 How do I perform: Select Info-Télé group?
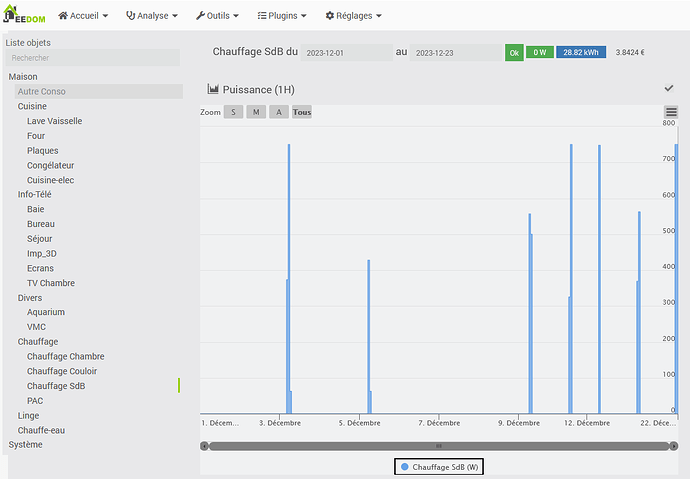(x=34, y=194)
